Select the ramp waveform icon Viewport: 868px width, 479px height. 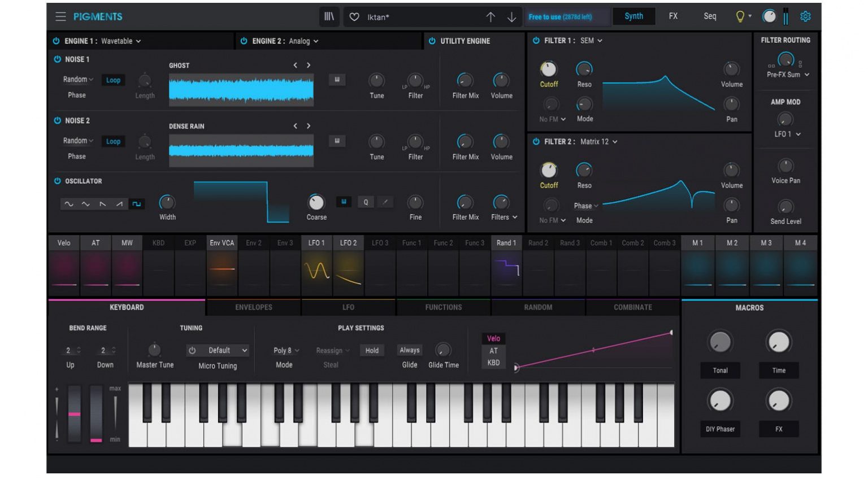(119, 204)
